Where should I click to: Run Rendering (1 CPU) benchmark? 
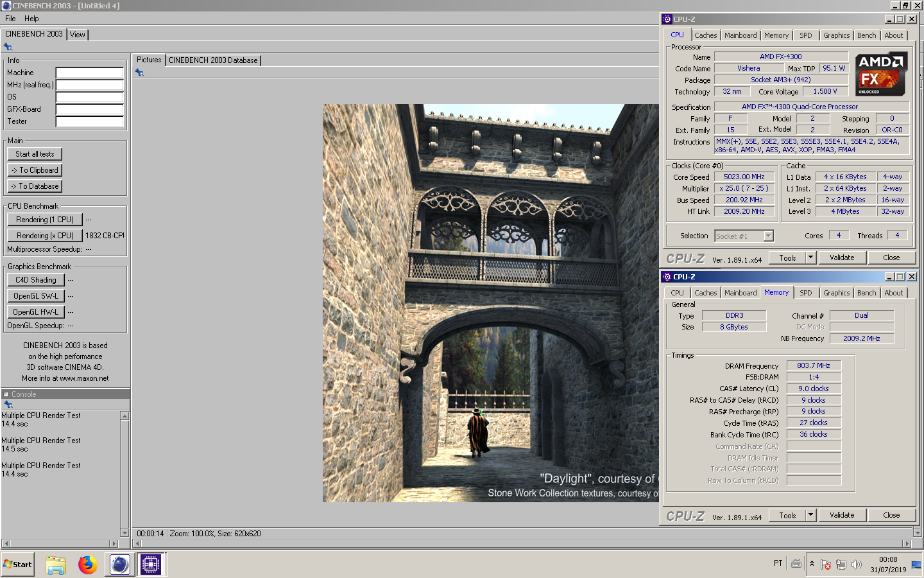(45, 220)
